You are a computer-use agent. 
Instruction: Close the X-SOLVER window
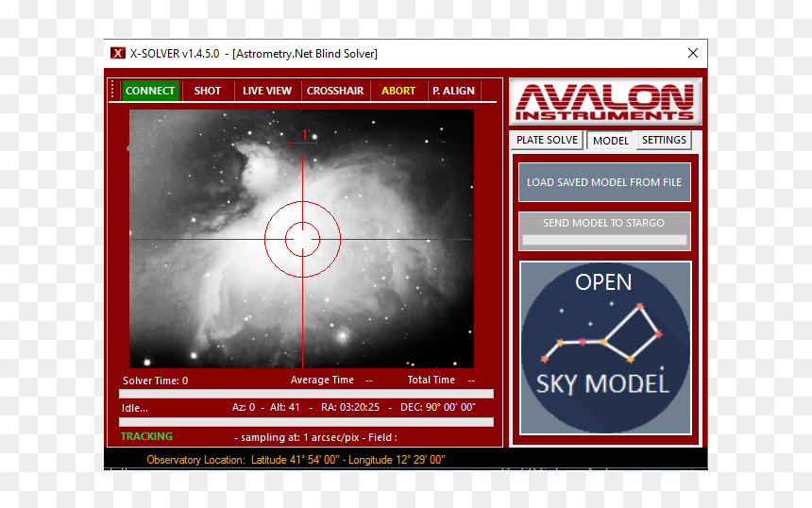coord(693,53)
